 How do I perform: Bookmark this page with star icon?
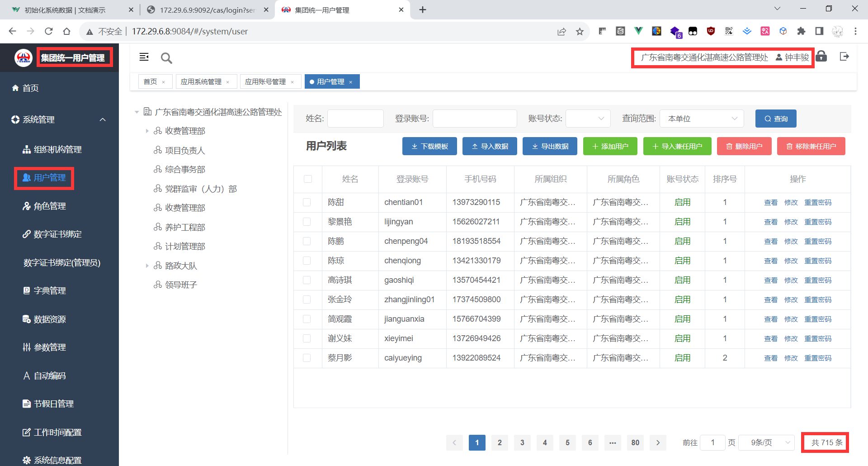[580, 31]
